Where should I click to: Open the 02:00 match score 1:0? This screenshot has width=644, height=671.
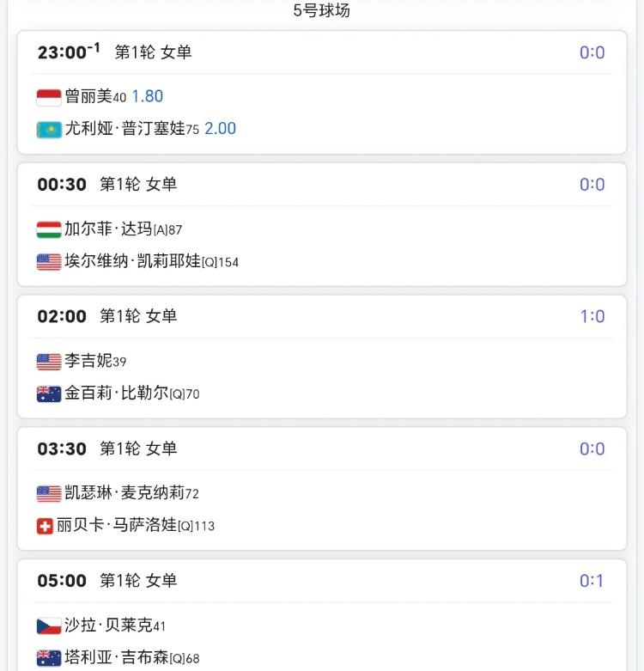(592, 316)
